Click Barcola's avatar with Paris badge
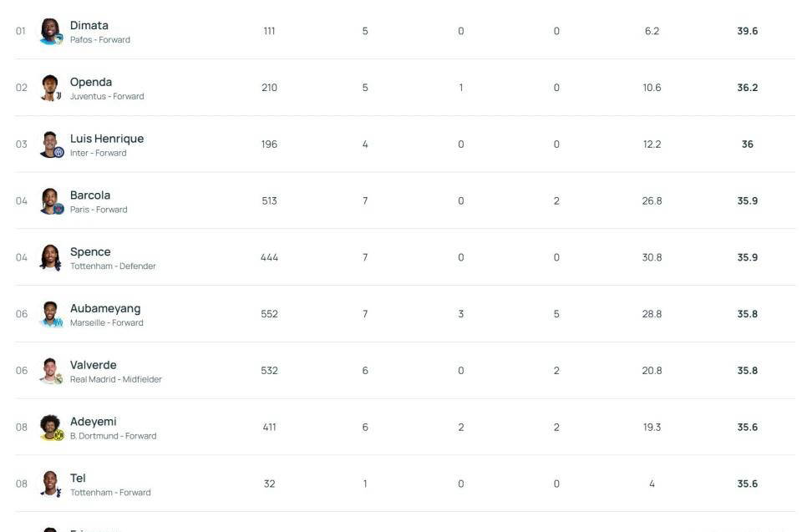 [x=51, y=201]
